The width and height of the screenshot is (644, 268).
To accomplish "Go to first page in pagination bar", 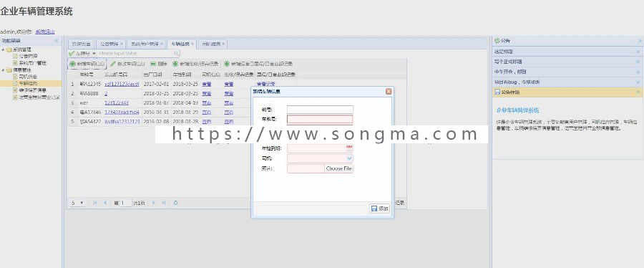I will (x=95, y=203).
